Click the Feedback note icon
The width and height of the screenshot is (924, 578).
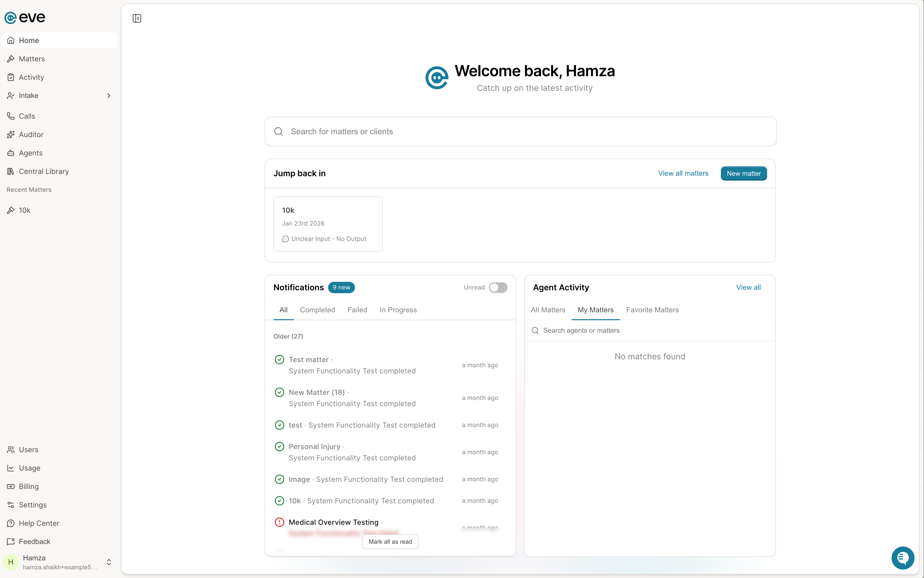tap(11, 541)
